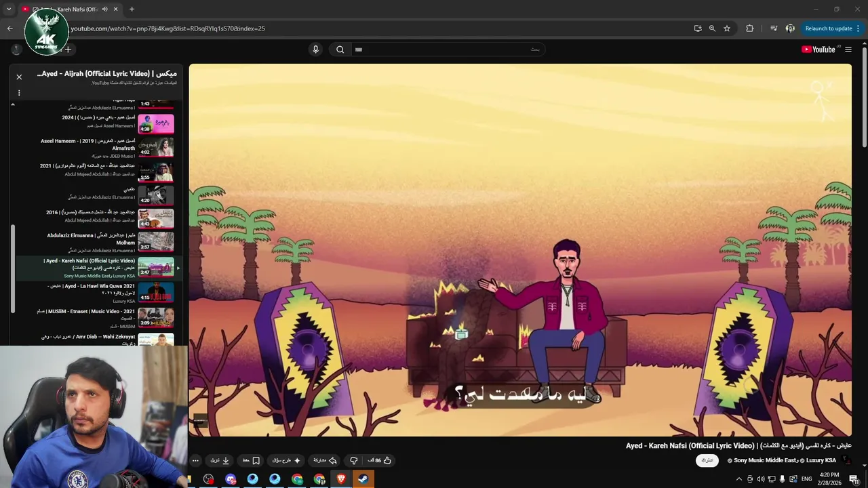
Task: Play the Abdul Majeed Abdullah 2016 item
Action: (98, 218)
